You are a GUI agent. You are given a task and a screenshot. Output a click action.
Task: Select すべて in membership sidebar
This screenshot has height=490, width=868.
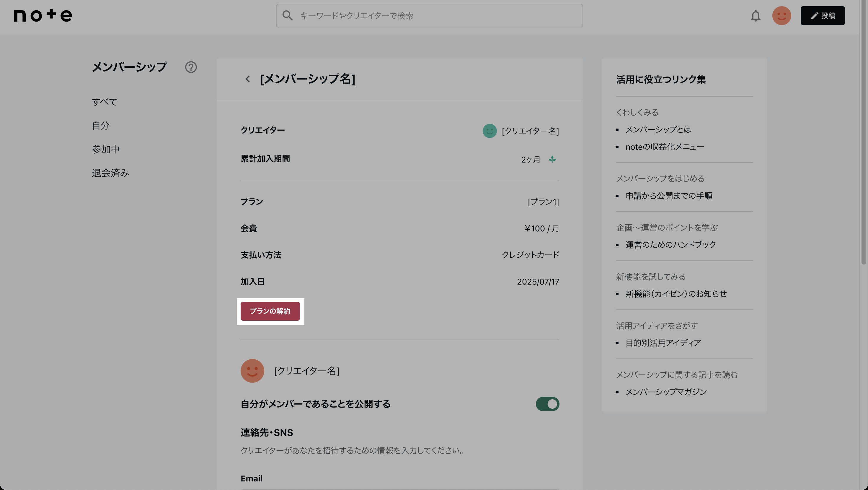(105, 102)
